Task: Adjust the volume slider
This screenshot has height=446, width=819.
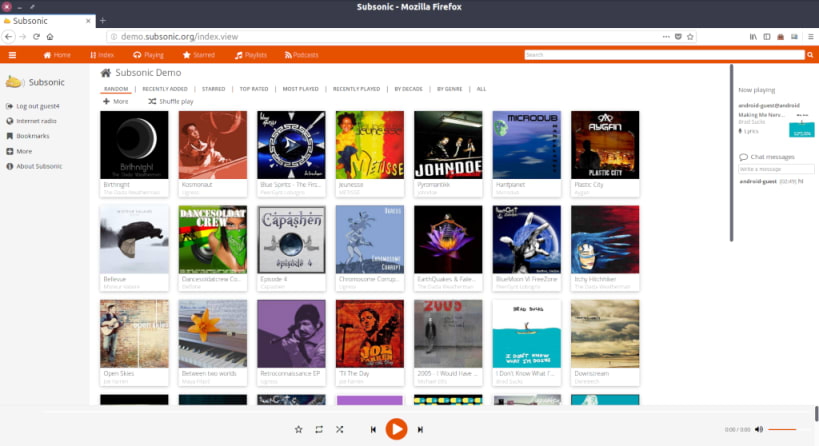Action: 782,429
